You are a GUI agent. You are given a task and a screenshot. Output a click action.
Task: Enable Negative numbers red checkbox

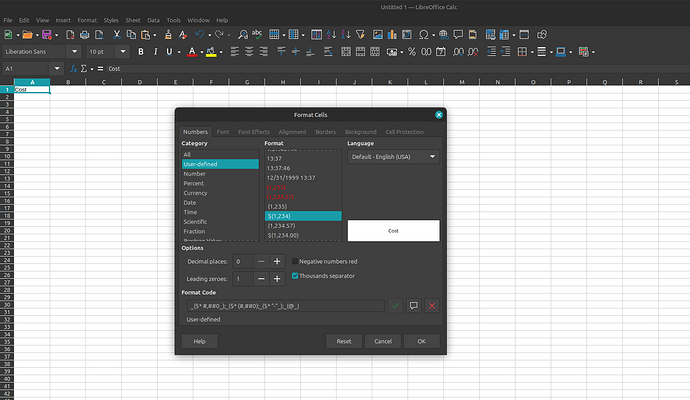pyautogui.click(x=295, y=261)
